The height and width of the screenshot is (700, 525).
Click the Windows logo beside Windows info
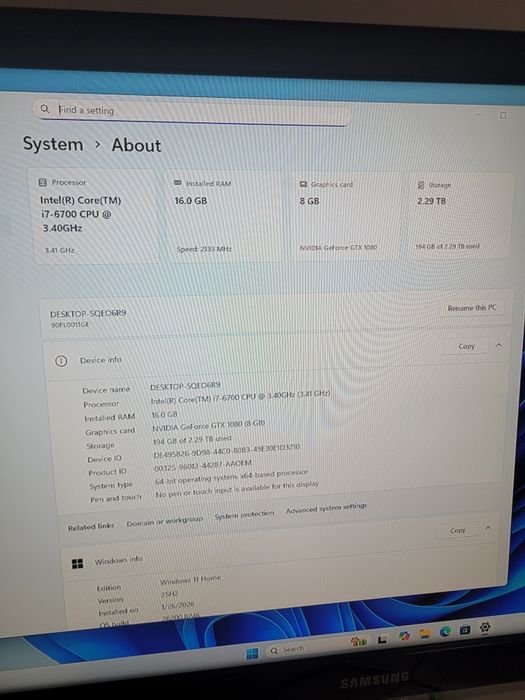tap(77, 564)
